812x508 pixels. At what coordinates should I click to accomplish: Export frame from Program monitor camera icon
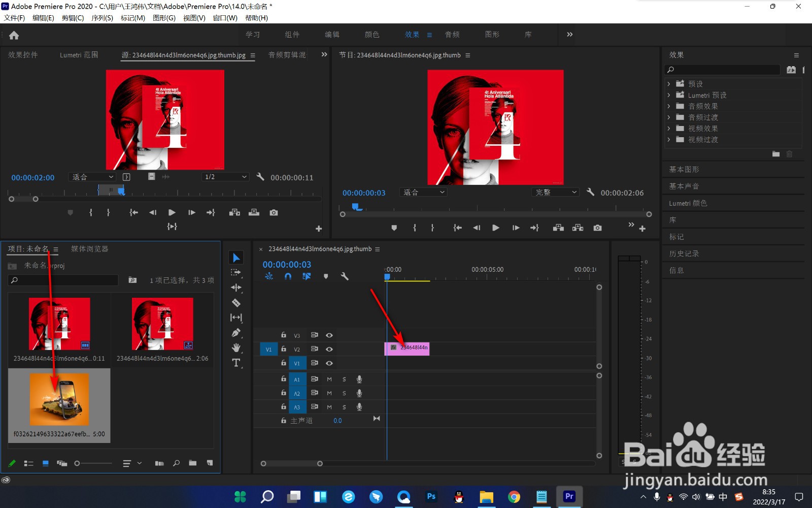[598, 228]
